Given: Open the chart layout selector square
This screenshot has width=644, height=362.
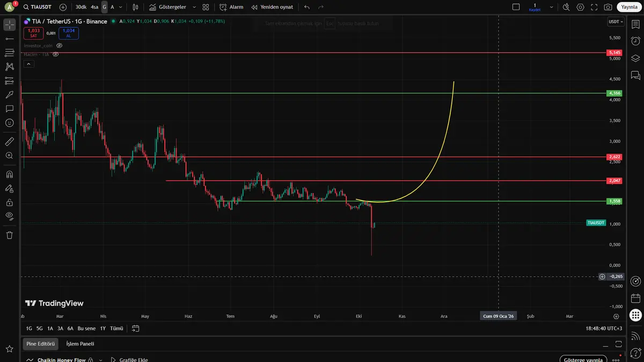Looking at the screenshot, I should (516, 7).
